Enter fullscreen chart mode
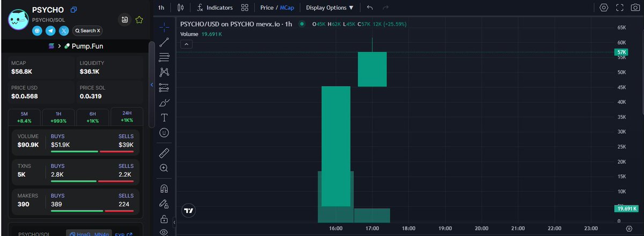Screen dimensions: 644x236 point(620,8)
